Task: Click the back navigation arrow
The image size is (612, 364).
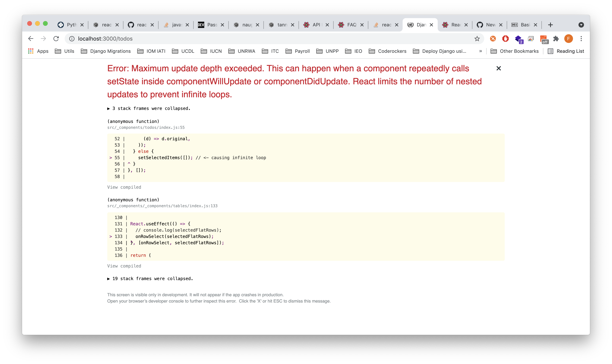Action: pyautogui.click(x=30, y=39)
